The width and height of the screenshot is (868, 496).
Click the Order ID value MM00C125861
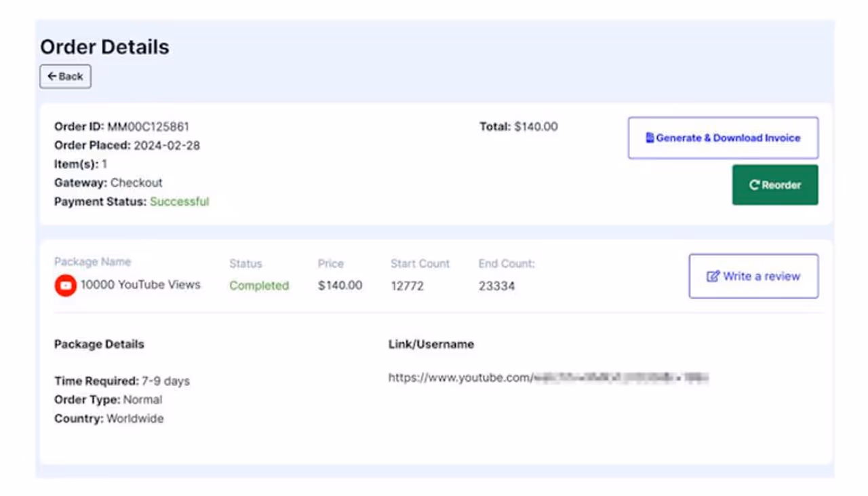click(x=148, y=127)
